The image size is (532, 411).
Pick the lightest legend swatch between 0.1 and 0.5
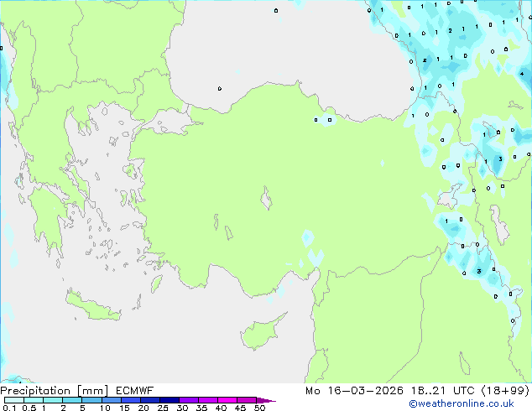point(13,401)
